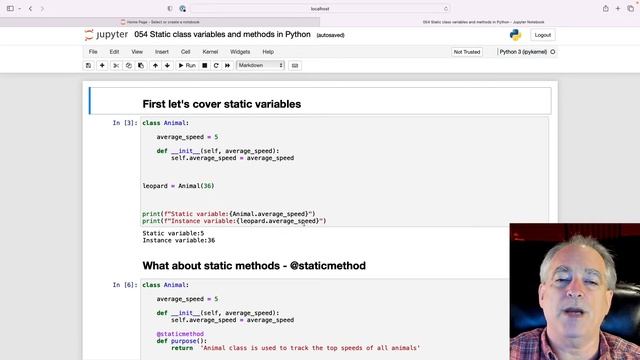Click the Python logo icon
The height and width of the screenshot is (360, 640).
click(x=515, y=35)
